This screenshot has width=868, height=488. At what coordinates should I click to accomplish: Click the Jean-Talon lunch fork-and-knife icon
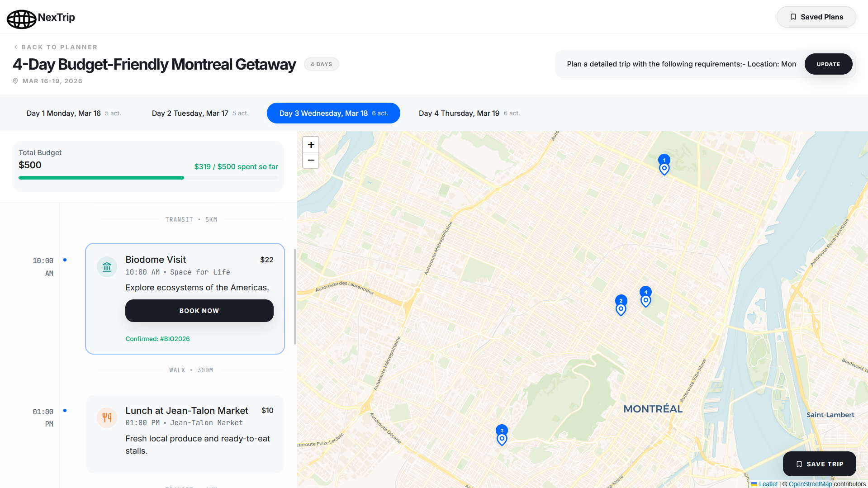coord(107,417)
